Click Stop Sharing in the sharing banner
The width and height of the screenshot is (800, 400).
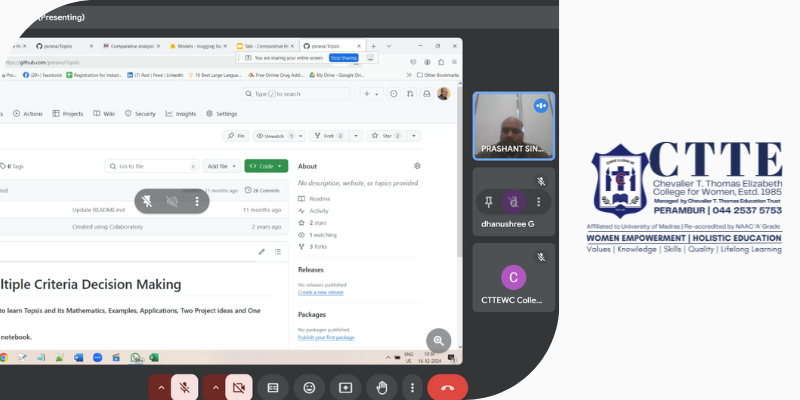pyautogui.click(x=343, y=58)
